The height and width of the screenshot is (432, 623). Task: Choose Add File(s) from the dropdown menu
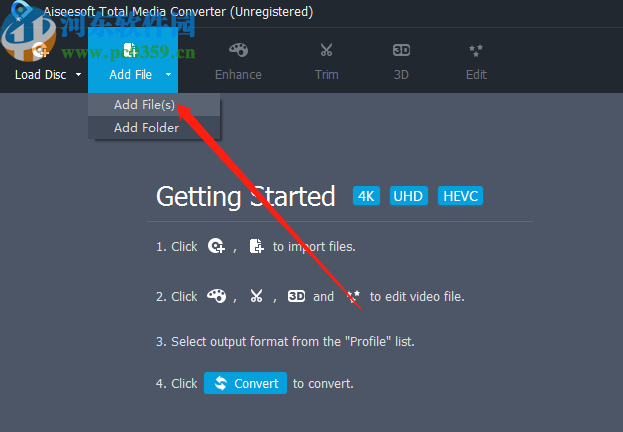click(x=154, y=105)
